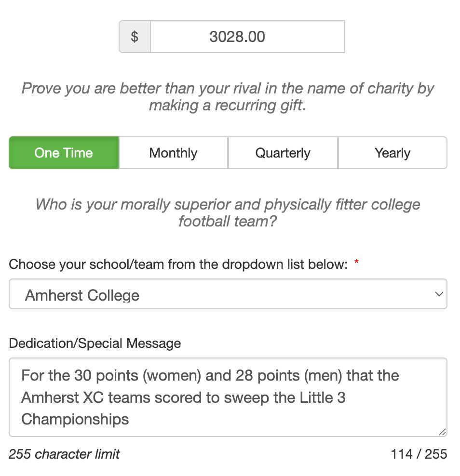The width and height of the screenshot is (460, 476).
Task: Open the school/team dropdown showing Amherst College
Action: (x=228, y=294)
